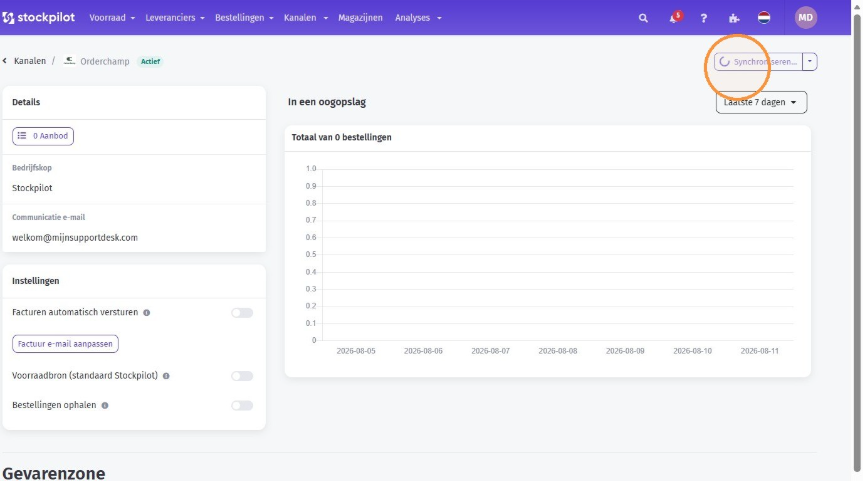The image size is (864, 481).
Task: Click the Totaal van 0 bestellingen heading
Action: 341,137
